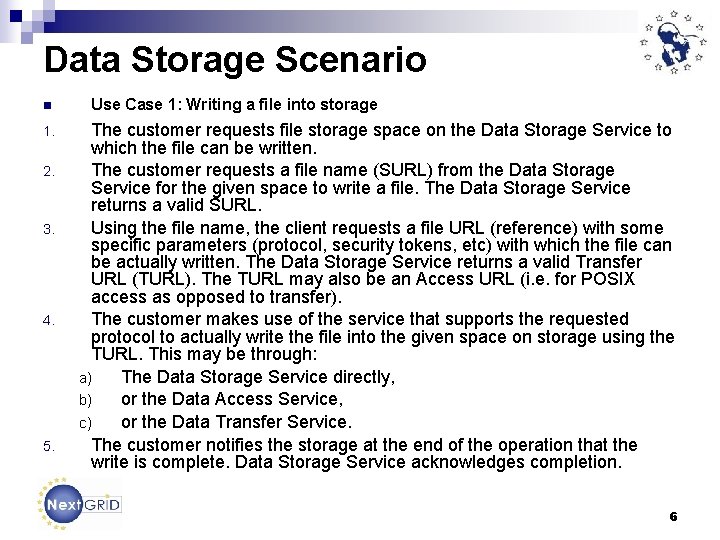The width and height of the screenshot is (720, 540).
Task: Click the "Use Case 1: Writing a file" heading
Action: coord(234,104)
